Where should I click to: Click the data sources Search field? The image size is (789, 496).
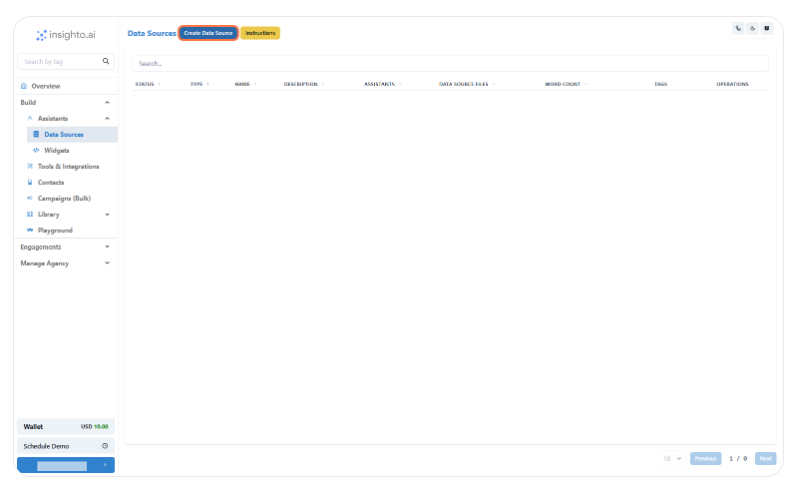(x=450, y=63)
